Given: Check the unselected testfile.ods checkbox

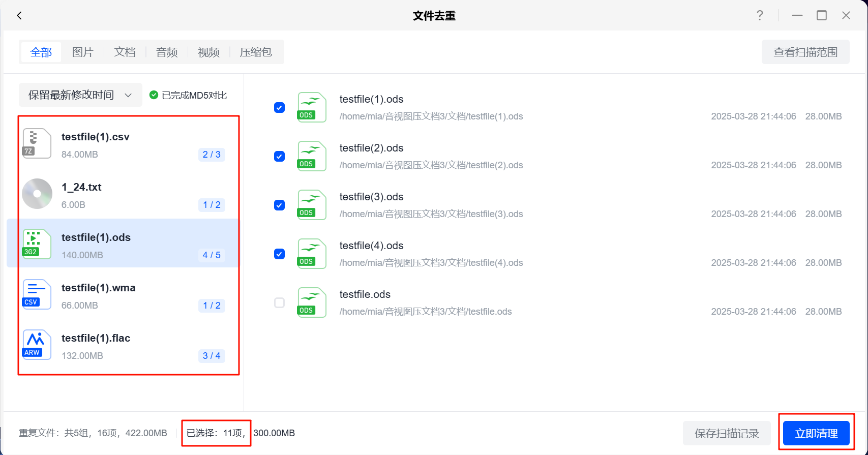Looking at the screenshot, I should click(279, 302).
